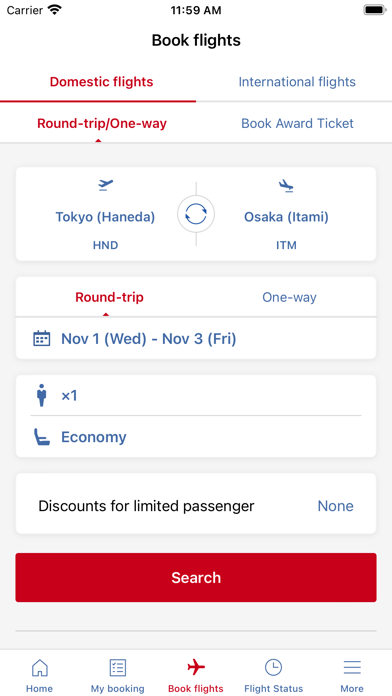Screen dimensions: 392x696
Task: Tap the calendar icon beside travel dates
Action: [42, 339]
